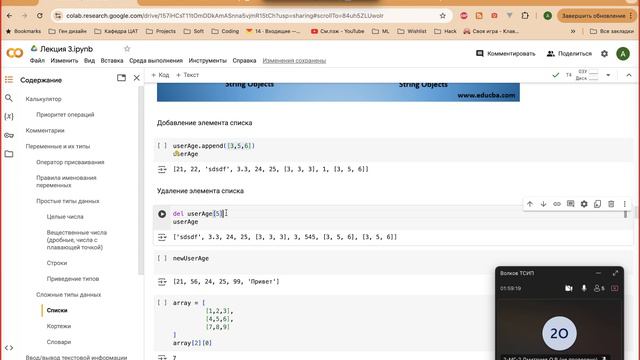Open the Изменить menu

click(x=64, y=60)
